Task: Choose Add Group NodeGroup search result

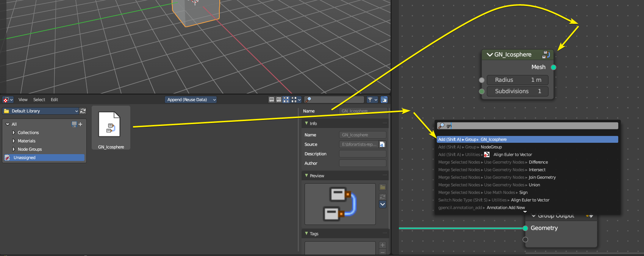Action: [527, 147]
